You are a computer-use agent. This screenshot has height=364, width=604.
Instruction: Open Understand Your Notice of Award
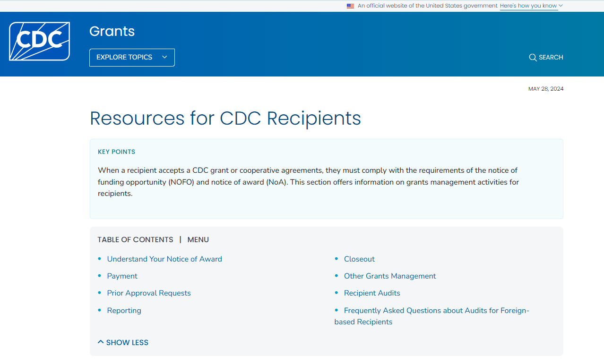(x=164, y=259)
